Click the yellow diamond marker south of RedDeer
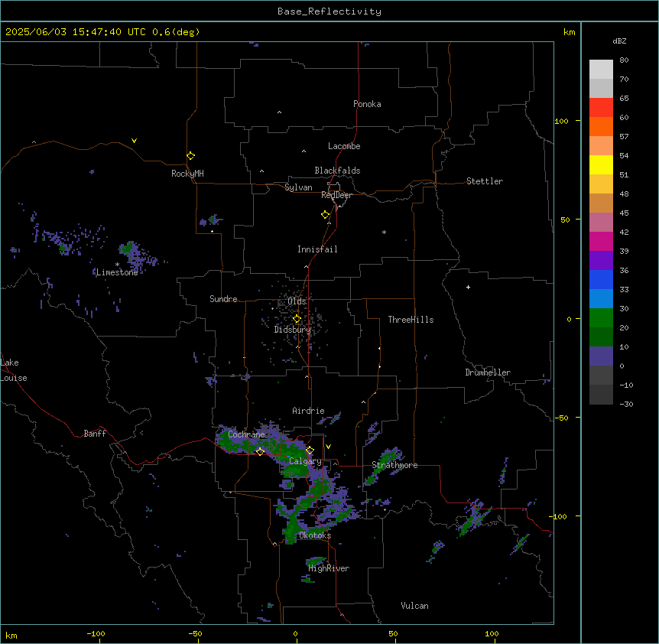This screenshot has width=659, height=644. pyautogui.click(x=326, y=215)
